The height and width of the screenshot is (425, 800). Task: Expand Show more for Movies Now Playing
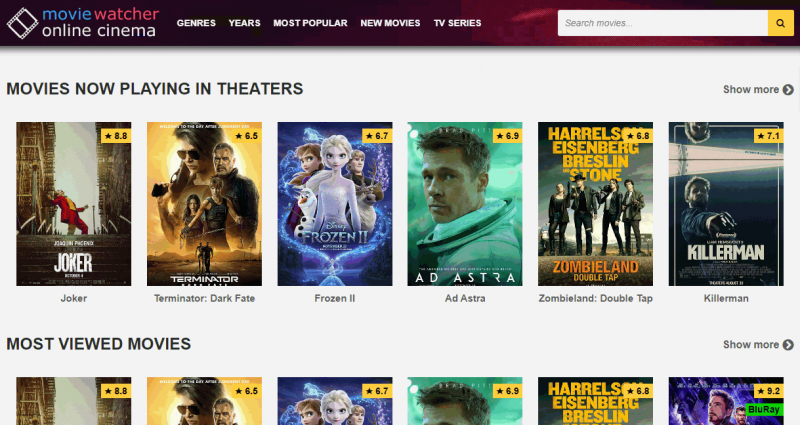758,90
